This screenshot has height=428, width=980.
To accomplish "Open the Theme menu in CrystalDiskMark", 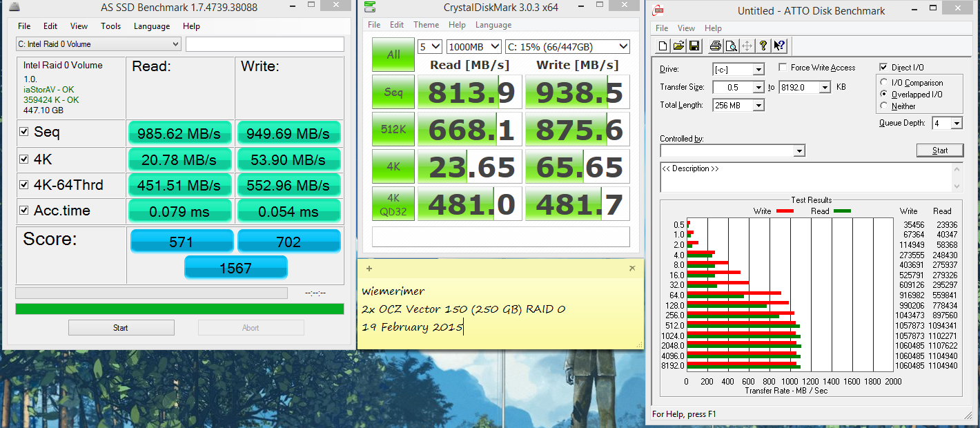I will point(426,25).
